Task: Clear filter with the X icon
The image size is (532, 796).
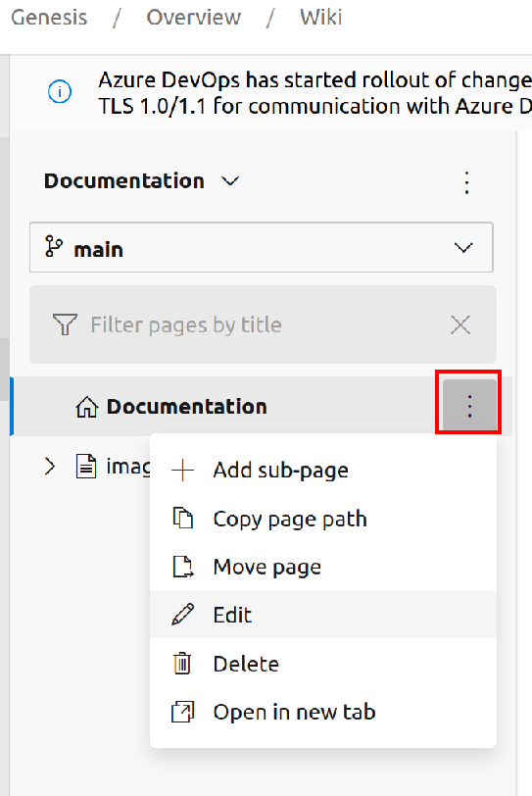Action: click(459, 324)
